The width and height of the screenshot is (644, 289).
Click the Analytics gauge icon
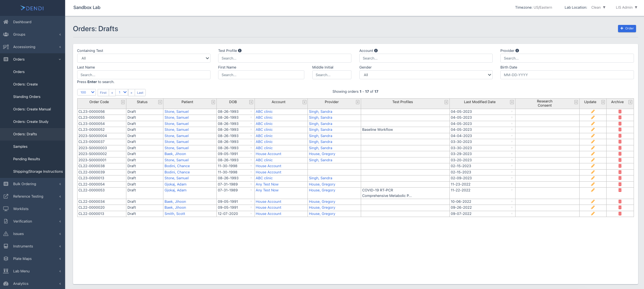(6, 283)
